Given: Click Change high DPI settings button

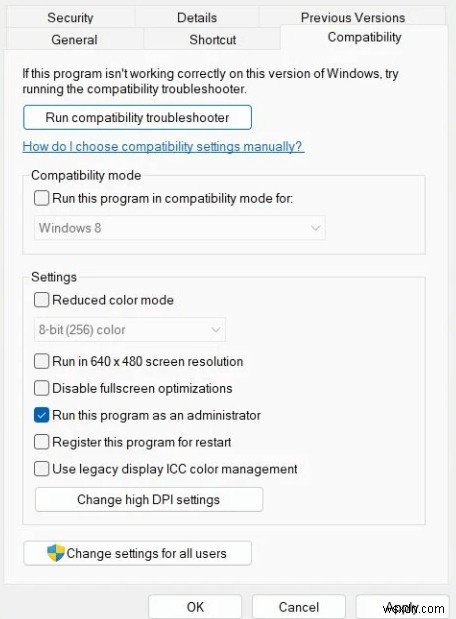Looking at the screenshot, I should pyautogui.click(x=149, y=499).
